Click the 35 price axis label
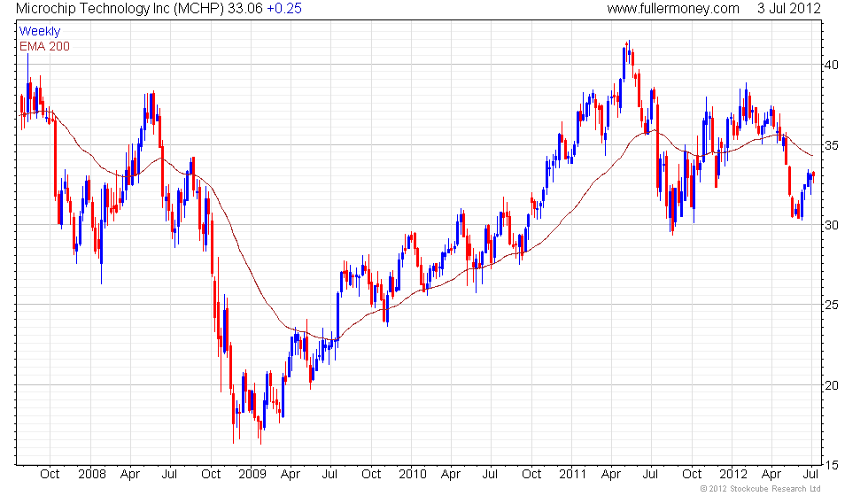This screenshot has width=868, height=496. (x=831, y=145)
